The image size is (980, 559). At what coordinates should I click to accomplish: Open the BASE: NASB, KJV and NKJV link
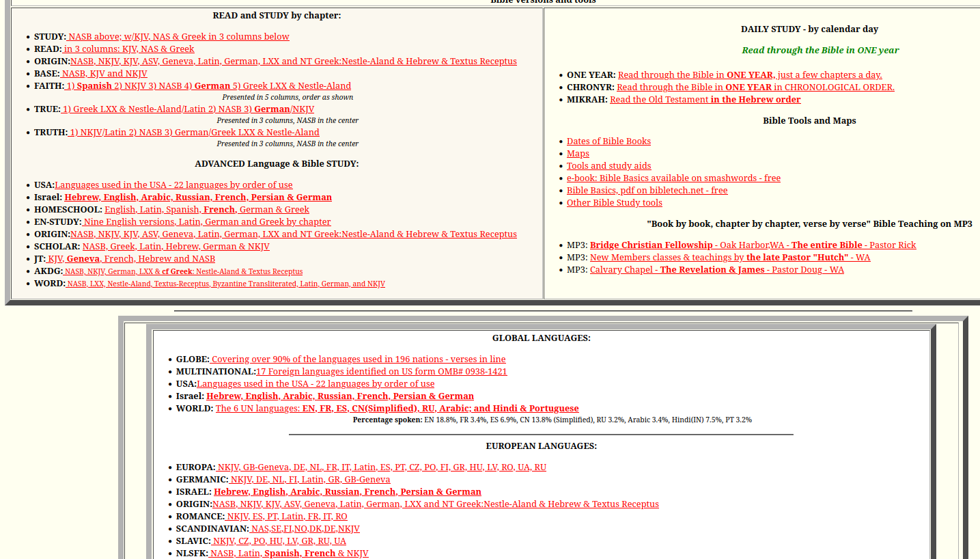(104, 74)
